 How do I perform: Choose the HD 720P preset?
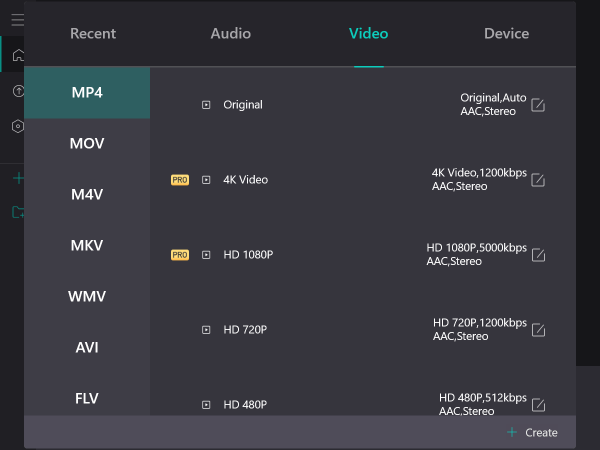245,330
